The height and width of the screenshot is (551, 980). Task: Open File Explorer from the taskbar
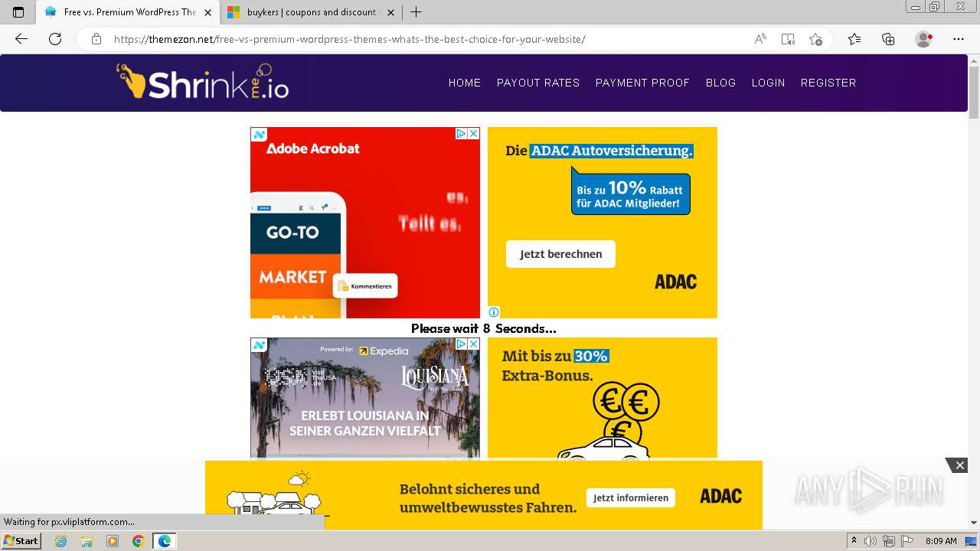[87, 541]
